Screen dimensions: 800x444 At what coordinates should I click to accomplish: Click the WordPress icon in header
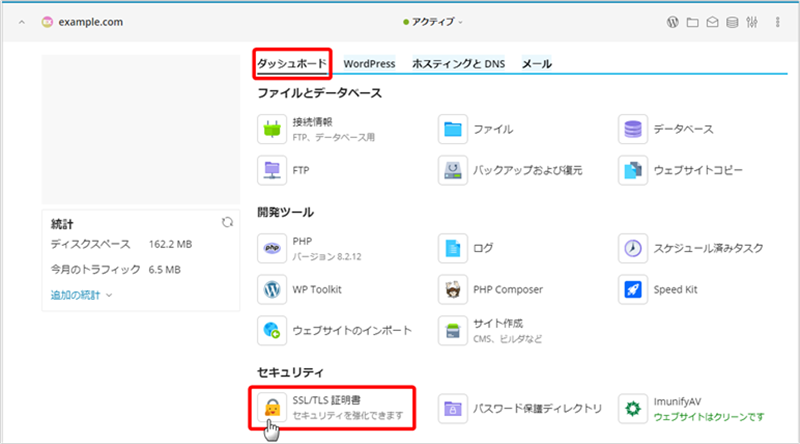pyautogui.click(x=672, y=22)
